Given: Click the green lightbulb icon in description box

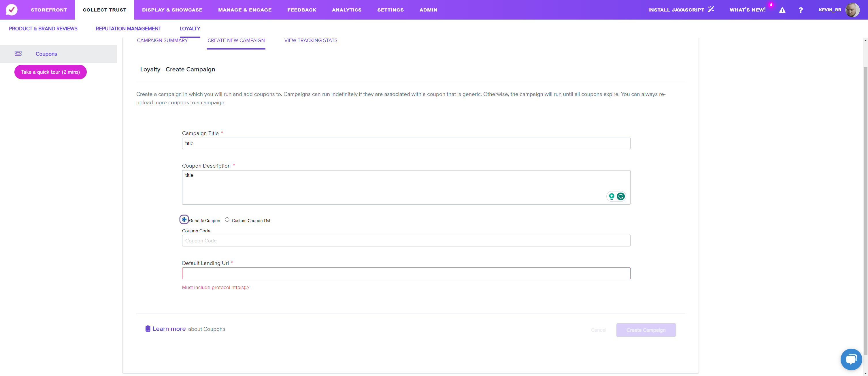Looking at the screenshot, I should pyautogui.click(x=612, y=196).
